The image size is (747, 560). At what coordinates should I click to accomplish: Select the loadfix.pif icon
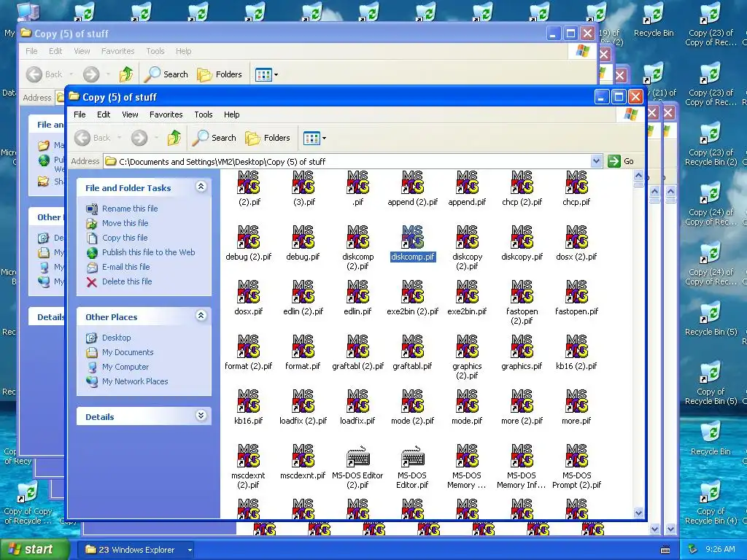pyautogui.click(x=357, y=402)
